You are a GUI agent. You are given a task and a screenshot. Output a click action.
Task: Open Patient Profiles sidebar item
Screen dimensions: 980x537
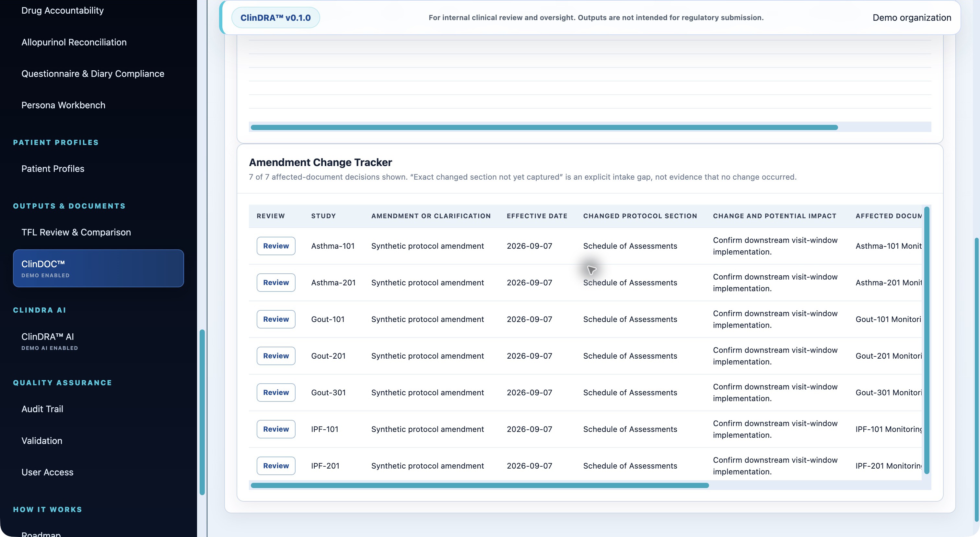[x=52, y=169]
